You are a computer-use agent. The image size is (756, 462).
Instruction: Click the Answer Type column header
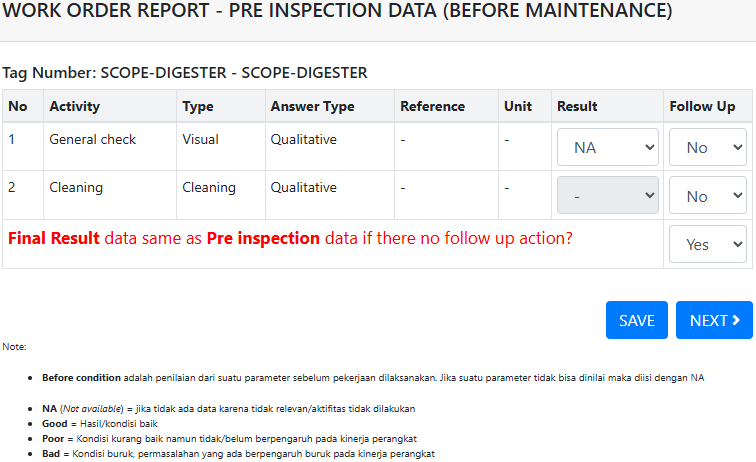point(312,106)
